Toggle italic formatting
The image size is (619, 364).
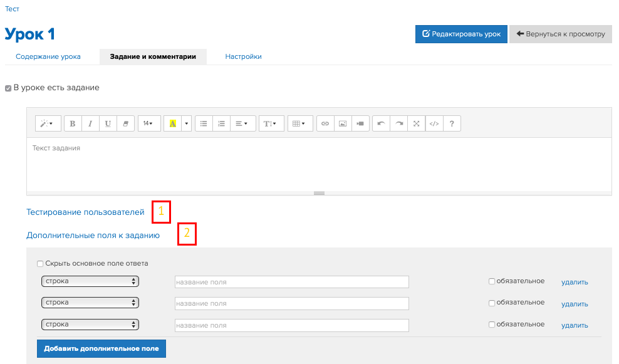click(90, 123)
